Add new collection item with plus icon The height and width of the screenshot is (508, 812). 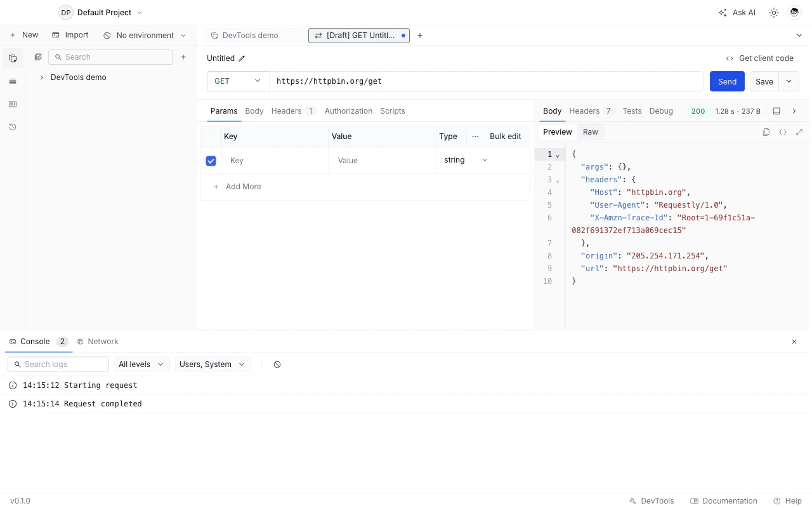pos(183,57)
